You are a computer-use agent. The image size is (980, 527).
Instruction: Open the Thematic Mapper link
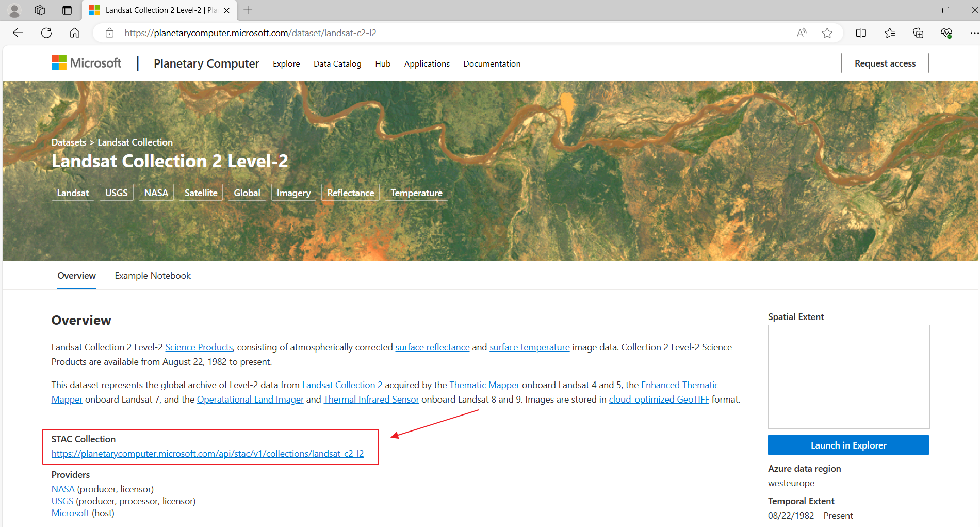click(484, 385)
